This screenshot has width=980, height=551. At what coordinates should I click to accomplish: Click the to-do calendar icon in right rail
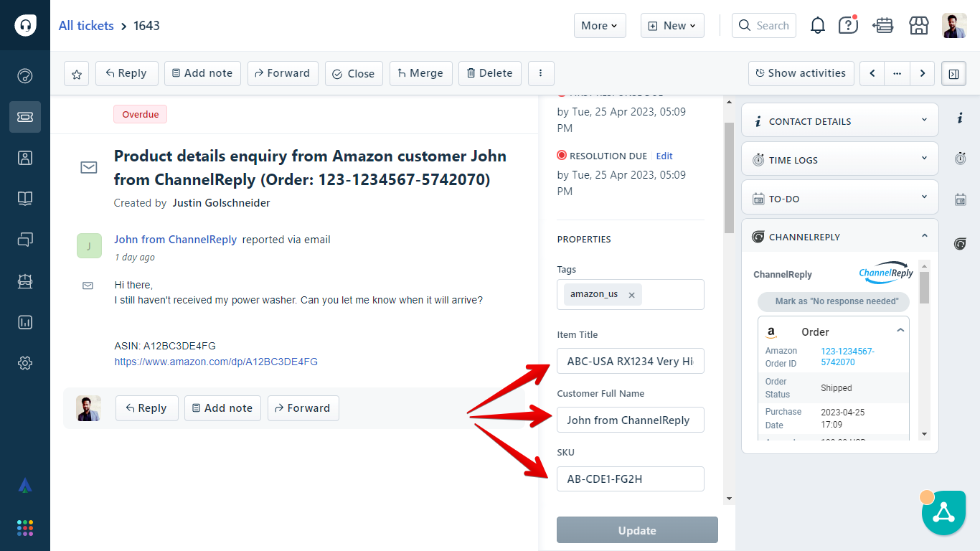click(960, 199)
